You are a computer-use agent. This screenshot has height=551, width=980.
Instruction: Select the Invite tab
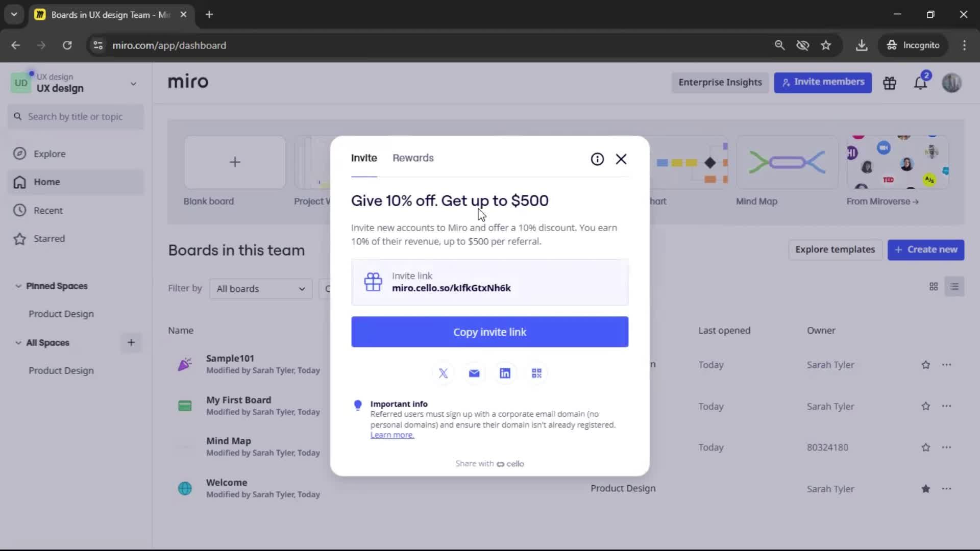tap(364, 158)
